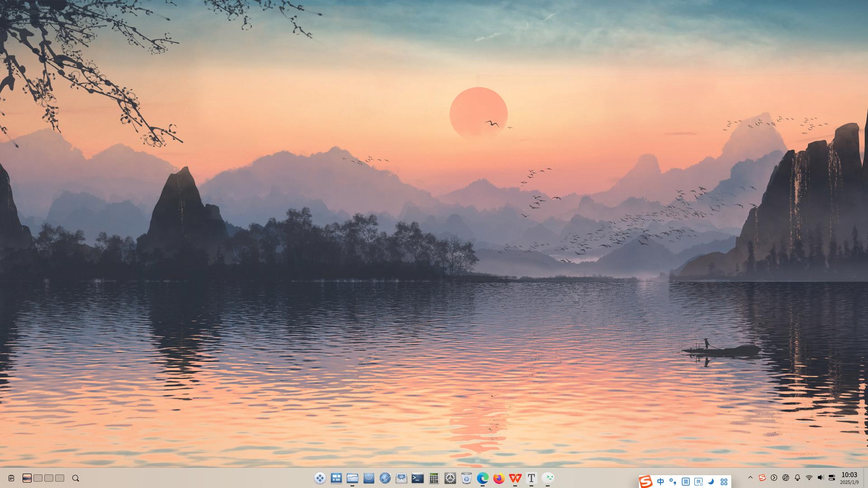Open the quick settings toggles icon
868x488 pixels.
(x=832, y=478)
